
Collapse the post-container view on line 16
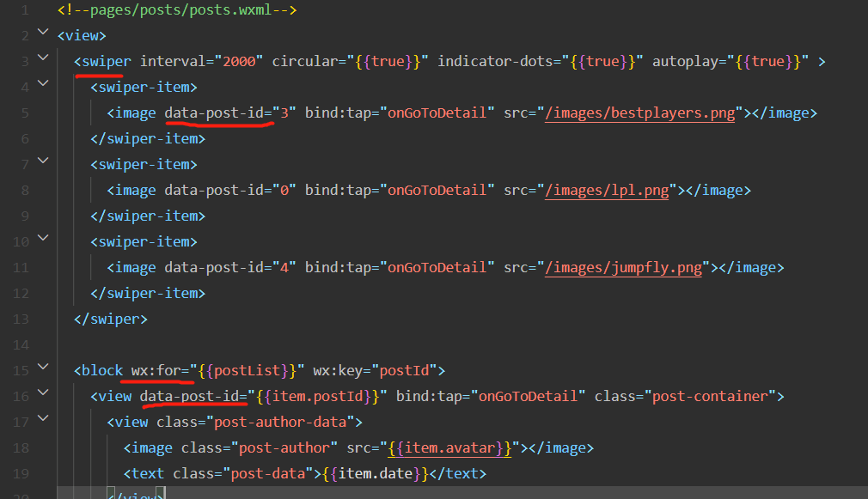(43, 393)
